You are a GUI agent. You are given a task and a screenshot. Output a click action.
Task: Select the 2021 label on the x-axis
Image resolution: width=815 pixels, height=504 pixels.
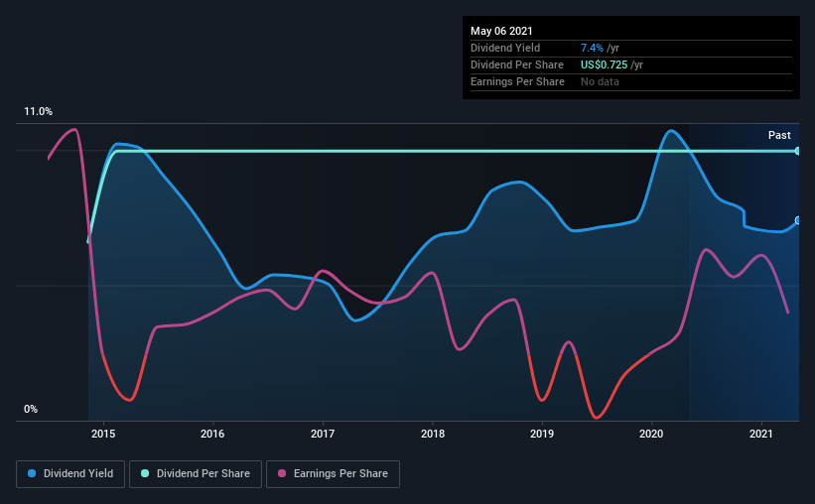(761, 434)
